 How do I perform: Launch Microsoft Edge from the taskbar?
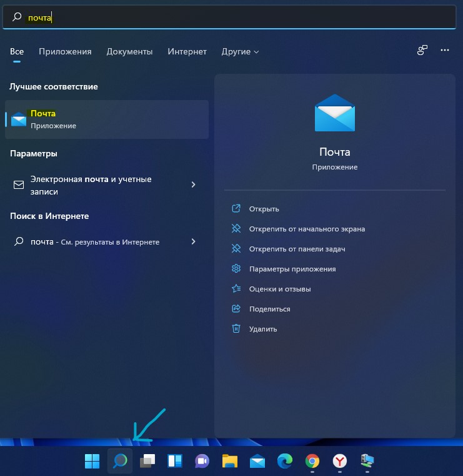click(285, 461)
